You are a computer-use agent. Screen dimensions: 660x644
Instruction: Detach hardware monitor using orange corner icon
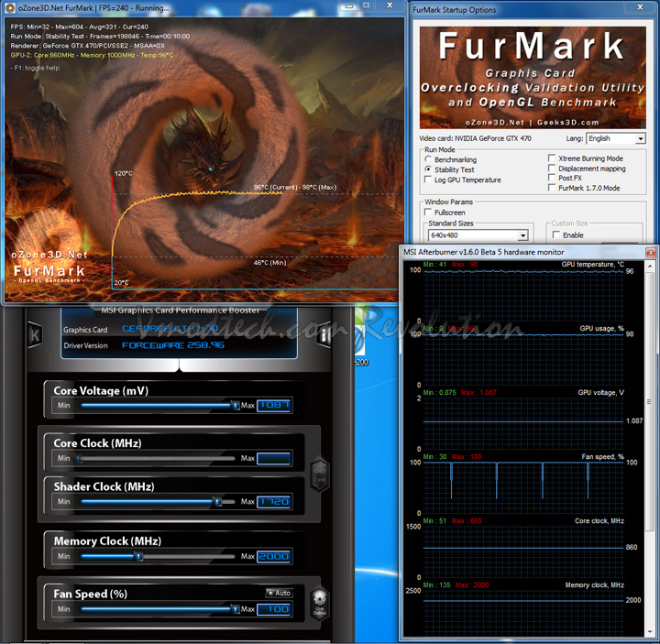651,252
